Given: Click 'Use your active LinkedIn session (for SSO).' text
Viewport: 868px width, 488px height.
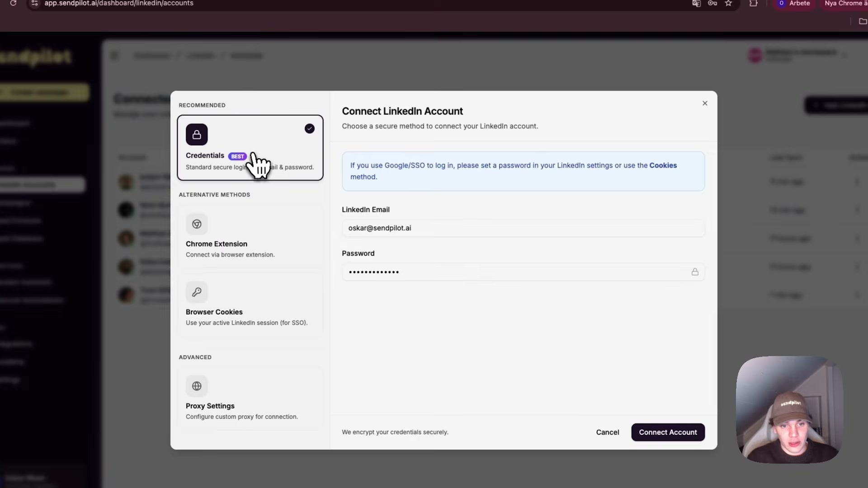Looking at the screenshot, I should (246, 323).
